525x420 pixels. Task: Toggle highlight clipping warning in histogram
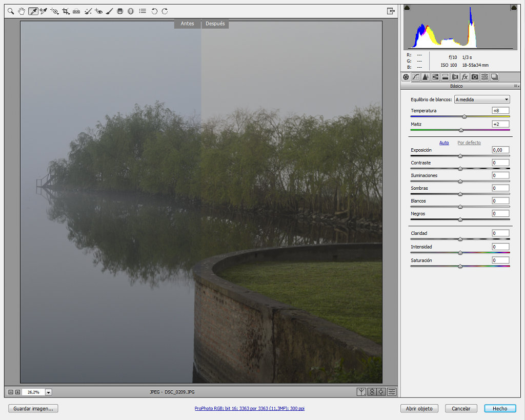(x=514, y=7)
